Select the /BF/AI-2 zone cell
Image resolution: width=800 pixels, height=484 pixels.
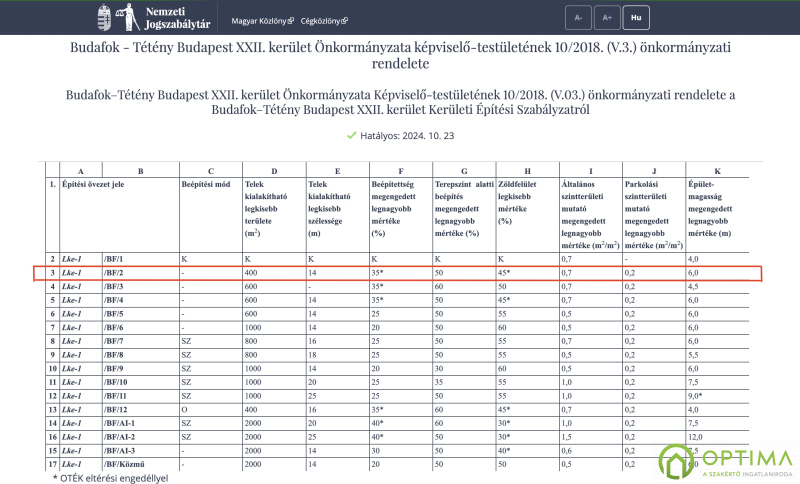[x=139, y=437]
